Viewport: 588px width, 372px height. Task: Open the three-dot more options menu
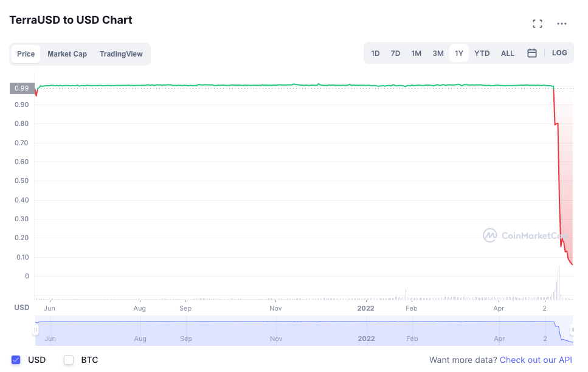tap(561, 24)
